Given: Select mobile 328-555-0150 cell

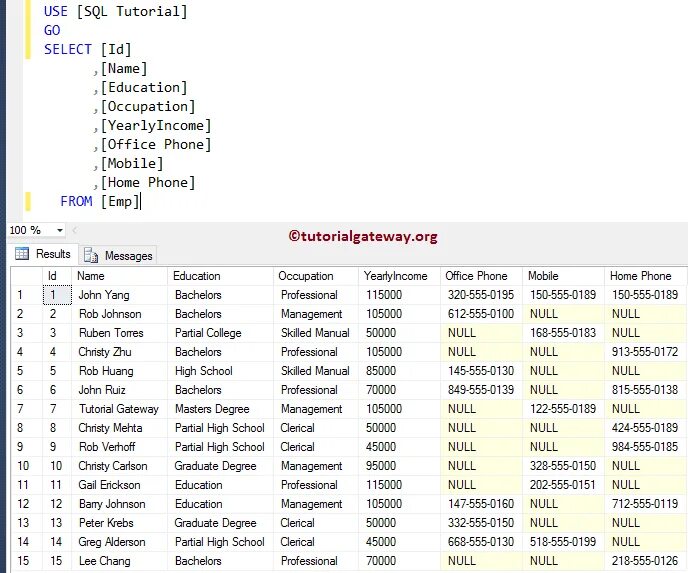Looking at the screenshot, I should point(563,466).
